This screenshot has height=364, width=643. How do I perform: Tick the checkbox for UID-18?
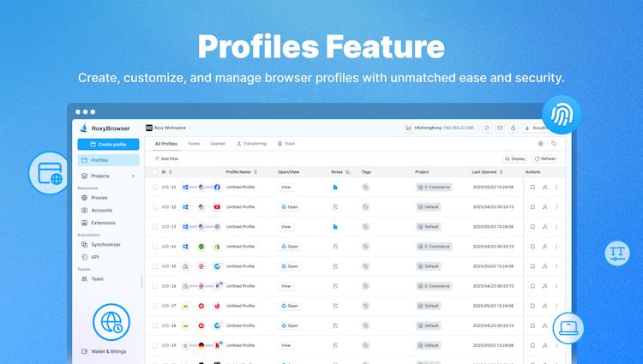point(155,325)
